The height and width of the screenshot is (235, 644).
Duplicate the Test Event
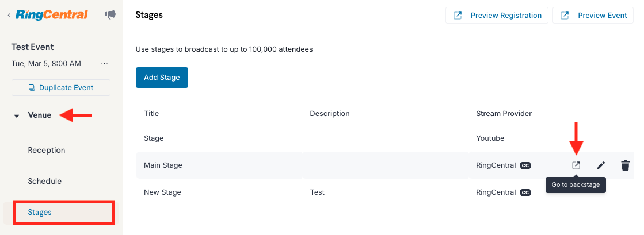click(x=61, y=88)
